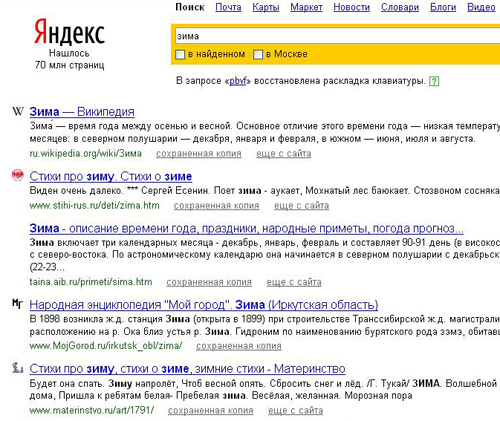This screenshot has width=500, height=421.
Task: Open 'Зима — Википедия' result
Action: (x=82, y=112)
